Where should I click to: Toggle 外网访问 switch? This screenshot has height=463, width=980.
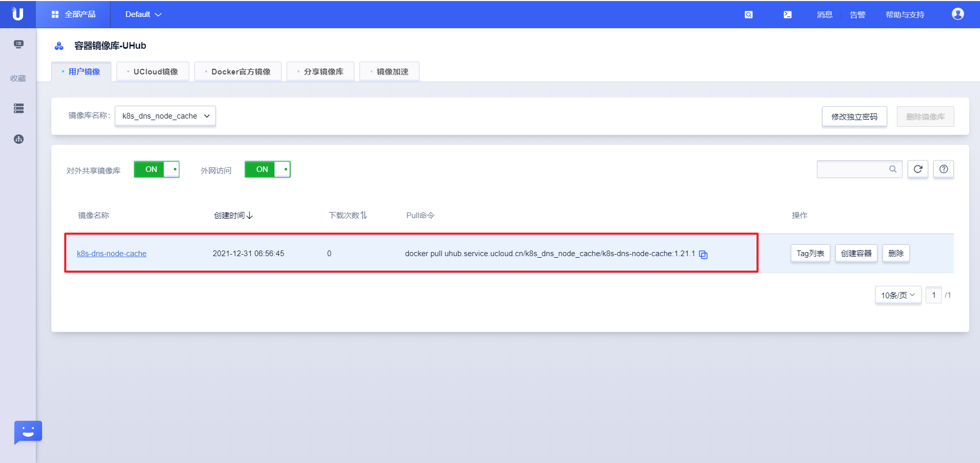(x=267, y=169)
